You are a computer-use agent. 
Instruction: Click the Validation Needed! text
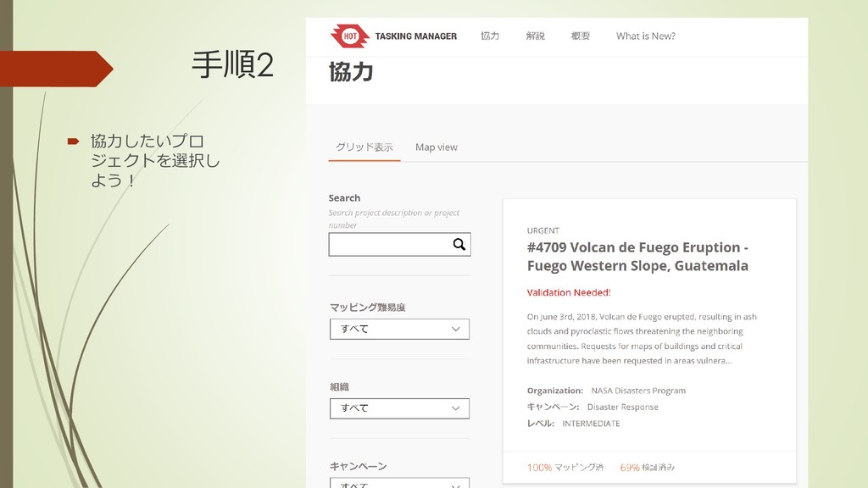(569, 292)
